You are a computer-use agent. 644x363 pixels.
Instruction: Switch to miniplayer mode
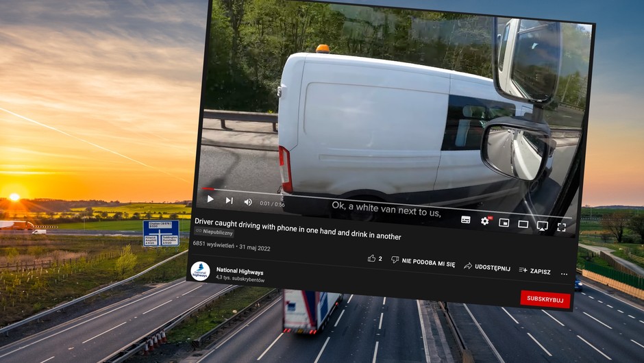(504, 223)
